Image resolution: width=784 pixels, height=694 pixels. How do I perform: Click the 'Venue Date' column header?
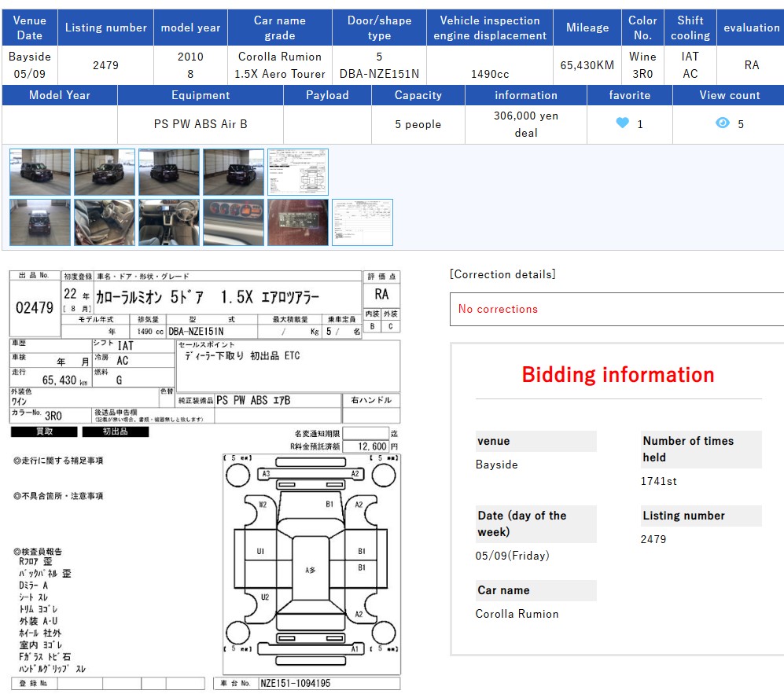pos(30,28)
